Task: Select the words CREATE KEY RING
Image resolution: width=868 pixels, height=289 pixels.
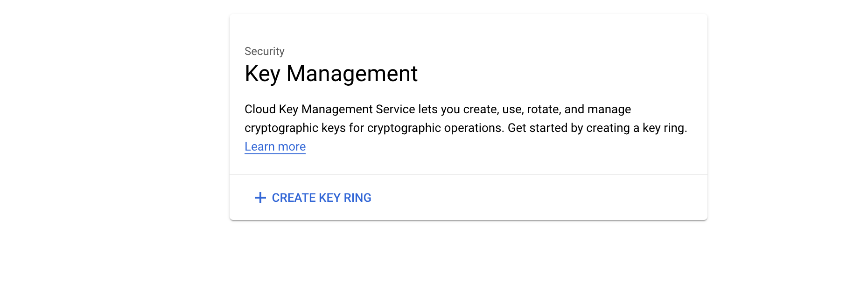Action: (322, 198)
